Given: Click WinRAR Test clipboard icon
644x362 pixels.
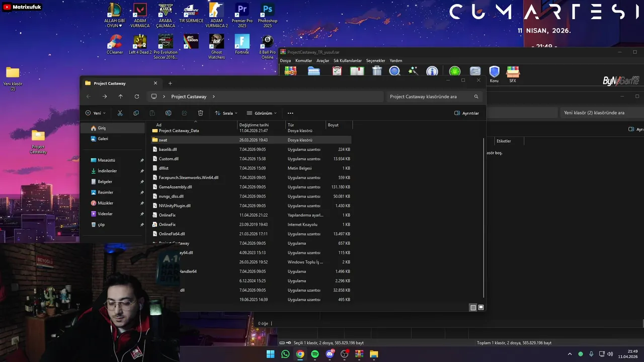Looking at the screenshot, I should [x=337, y=71].
